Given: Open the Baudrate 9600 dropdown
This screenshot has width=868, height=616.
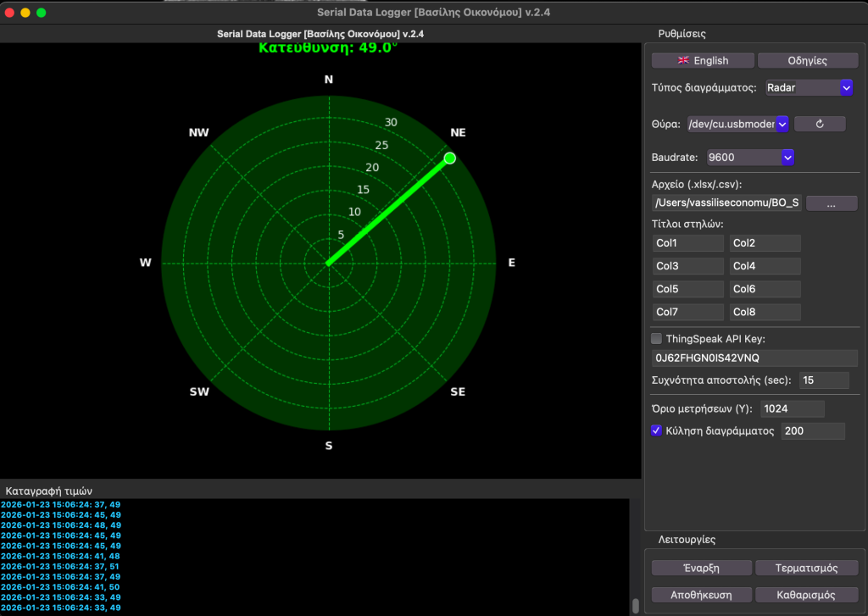Looking at the screenshot, I should pyautogui.click(x=750, y=158).
